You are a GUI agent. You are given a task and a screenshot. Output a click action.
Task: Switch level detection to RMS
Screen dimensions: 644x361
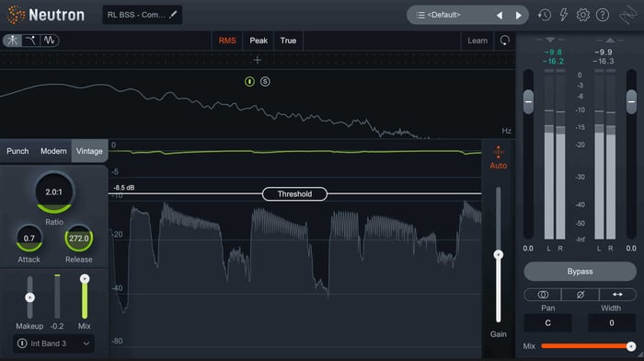[227, 41]
